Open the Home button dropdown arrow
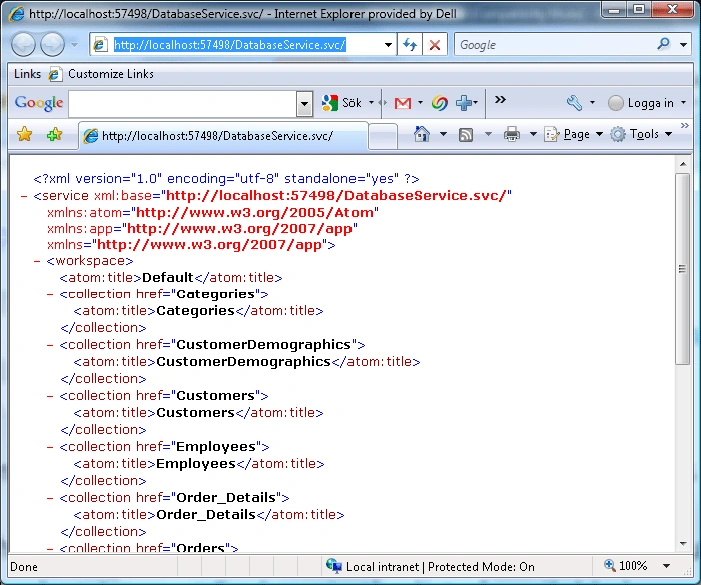The height and width of the screenshot is (585, 701). tap(443, 134)
